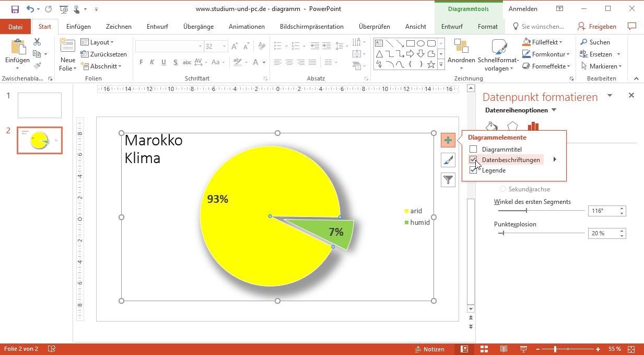Click the Copy icon in clipboard group

(37, 54)
